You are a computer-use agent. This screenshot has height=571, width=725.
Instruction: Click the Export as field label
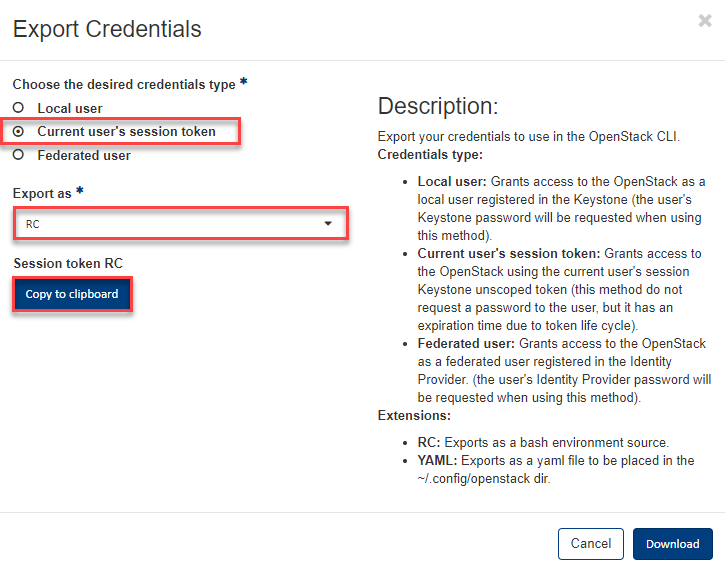coord(42,192)
